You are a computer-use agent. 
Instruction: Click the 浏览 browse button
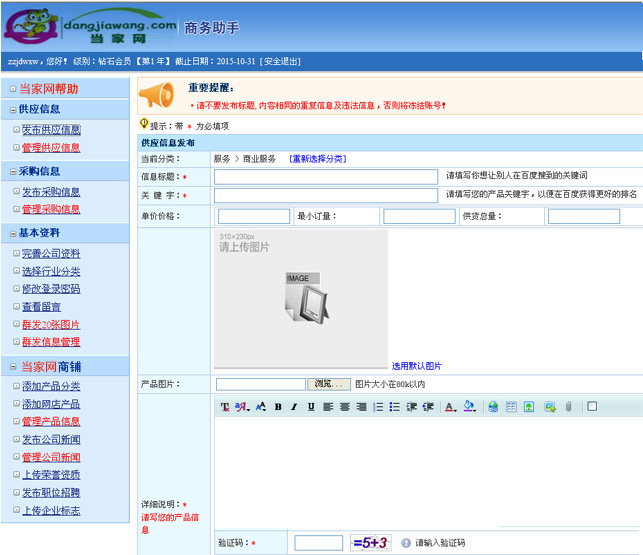(329, 384)
